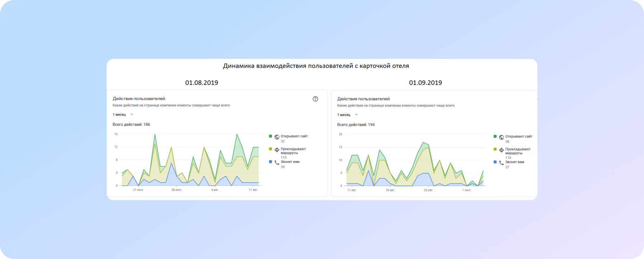The height and width of the screenshot is (259, 644).
Task: Open the '1 месяц' dropdown in the left panel
Action: [x=123, y=115]
